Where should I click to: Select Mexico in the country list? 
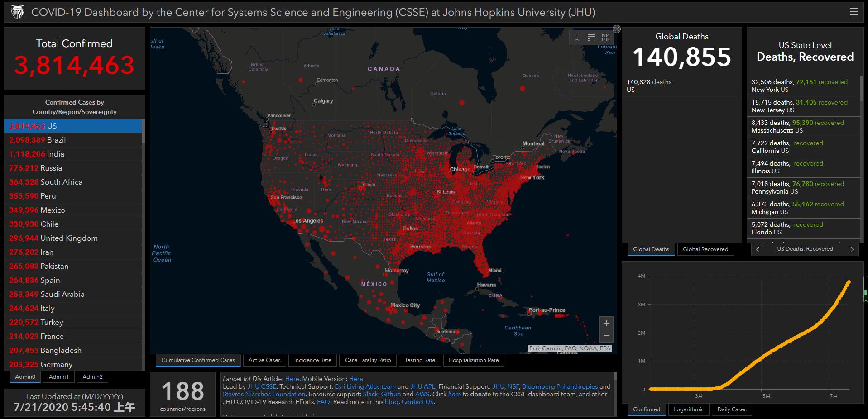(73, 210)
